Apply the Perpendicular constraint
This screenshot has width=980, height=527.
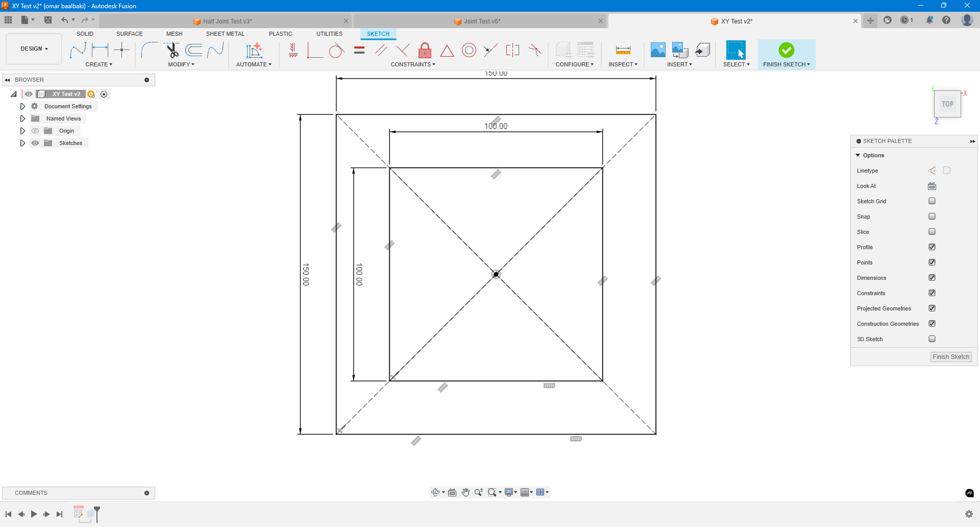(x=403, y=50)
